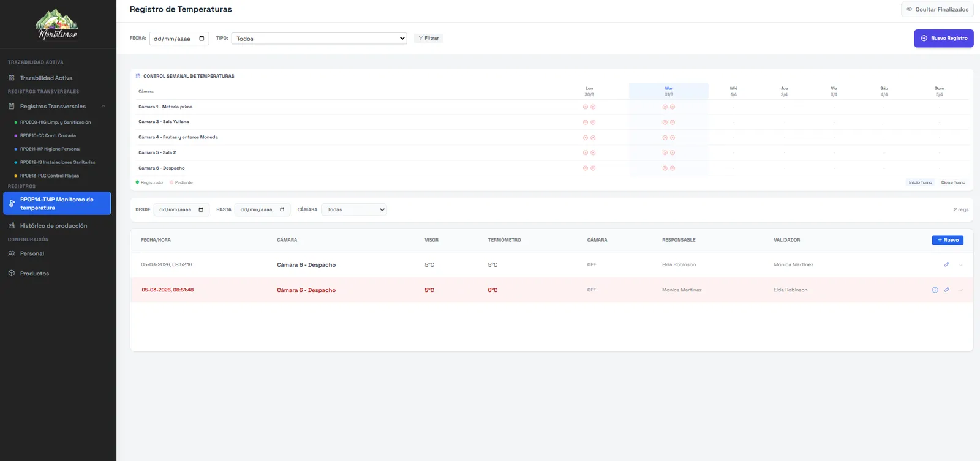Click first pending icon for Cámara 6 on Mar
The image size is (980, 461).
[665, 168]
